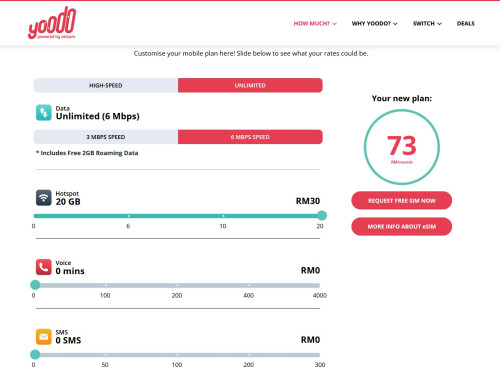Click the Hotspot RM30 price

(308, 201)
